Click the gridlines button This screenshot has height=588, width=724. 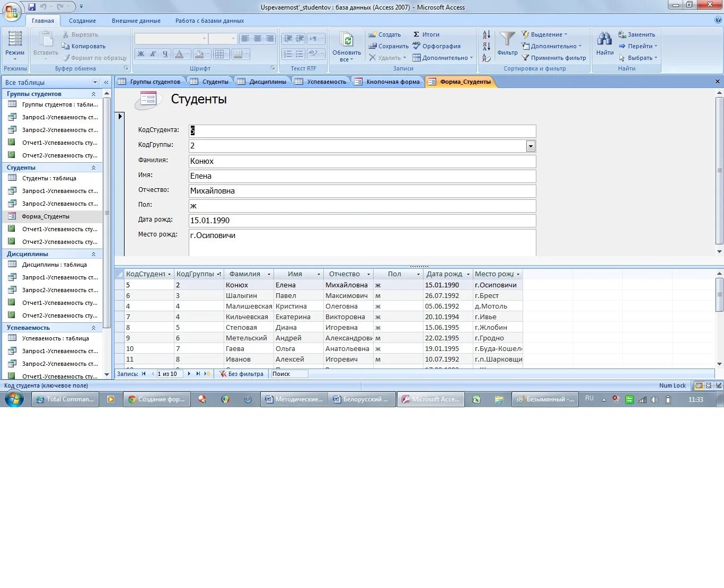point(219,54)
